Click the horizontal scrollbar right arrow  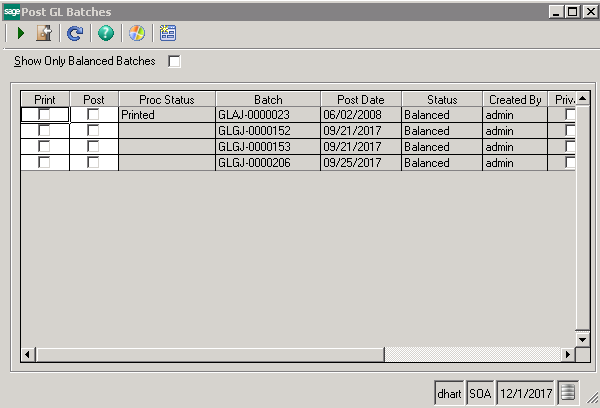pyautogui.click(x=568, y=355)
